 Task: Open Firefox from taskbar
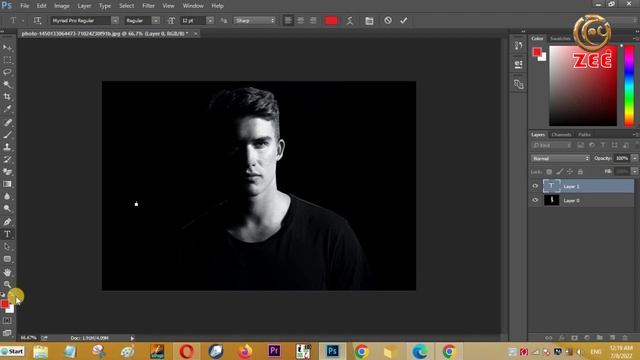245,351
